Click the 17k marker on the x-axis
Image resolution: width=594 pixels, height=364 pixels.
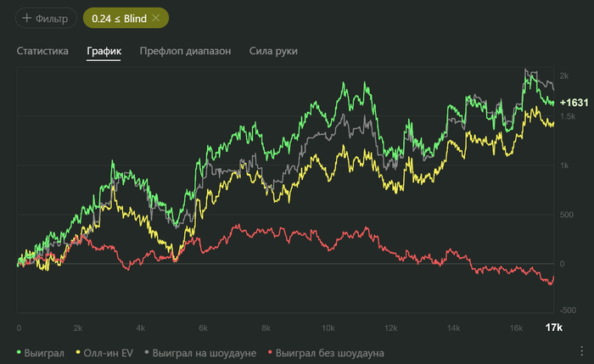[x=554, y=328]
